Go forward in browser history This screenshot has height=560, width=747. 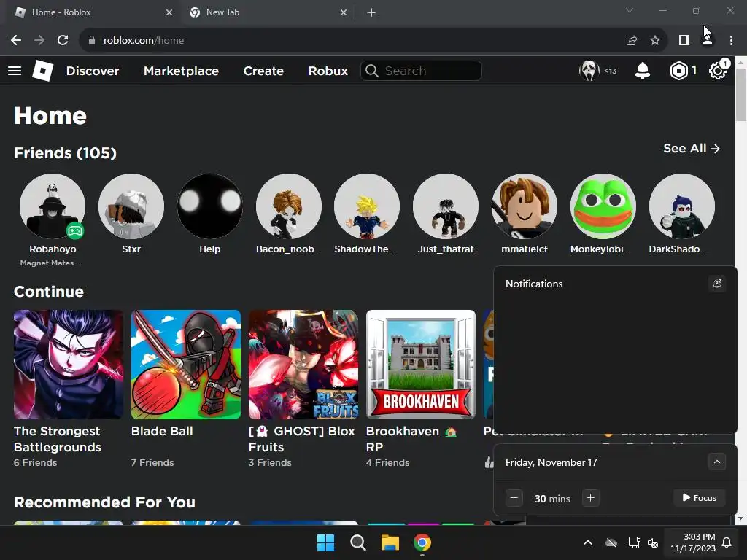pyautogui.click(x=39, y=41)
